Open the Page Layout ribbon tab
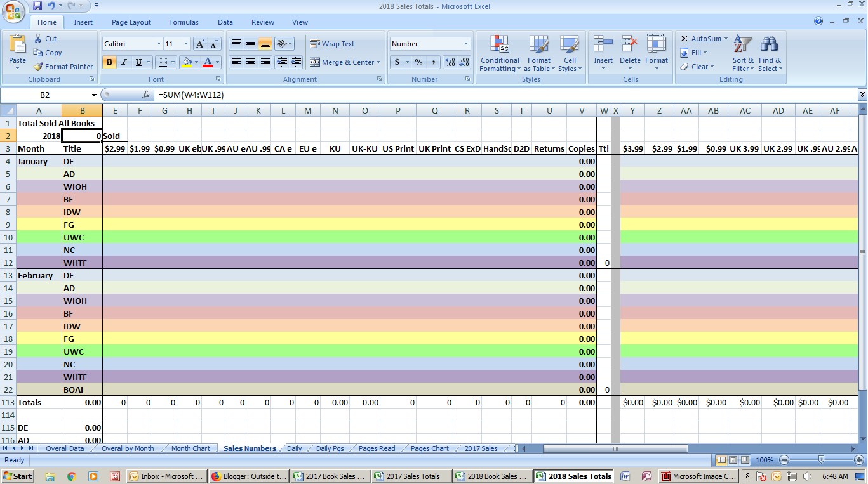 pos(131,22)
